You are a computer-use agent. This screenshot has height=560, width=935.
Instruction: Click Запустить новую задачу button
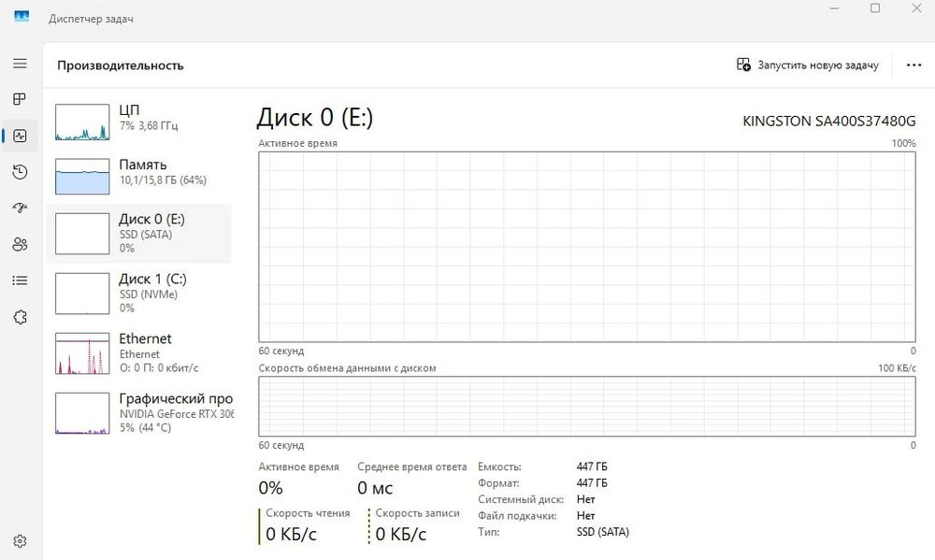pyautogui.click(x=808, y=65)
